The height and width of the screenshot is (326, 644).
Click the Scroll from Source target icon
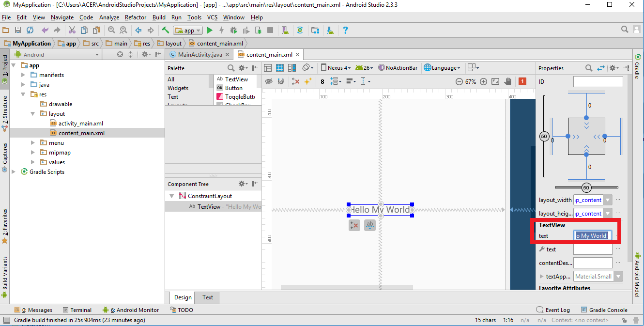120,55
